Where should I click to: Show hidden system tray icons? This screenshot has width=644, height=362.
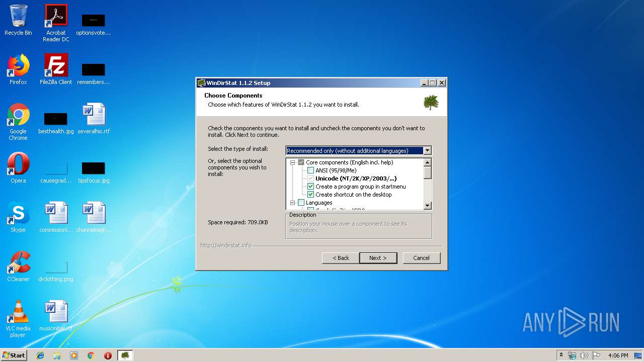pos(561,355)
